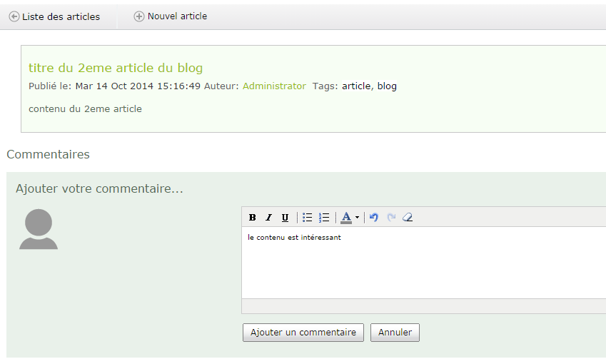Open the Administrator author link
The height and width of the screenshot is (364, 606).
(x=274, y=86)
